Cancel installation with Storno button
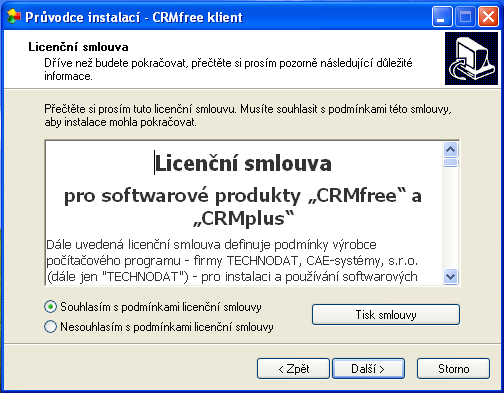The image size is (504, 393). pyautogui.click(x=453, y=369)
